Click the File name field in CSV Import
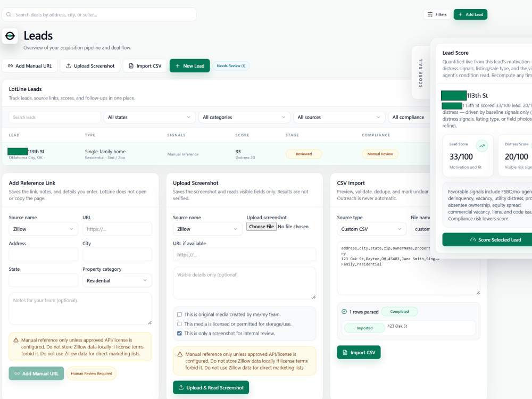 click(x=420, y=229)
